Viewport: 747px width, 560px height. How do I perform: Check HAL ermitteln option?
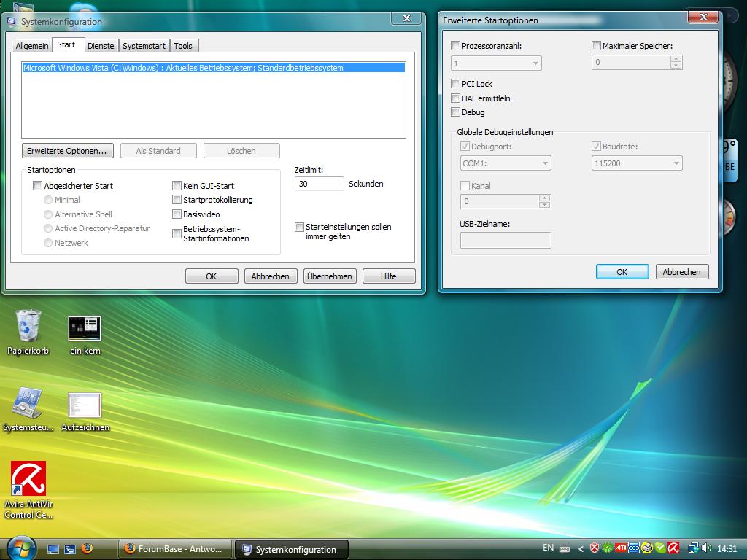455,98
